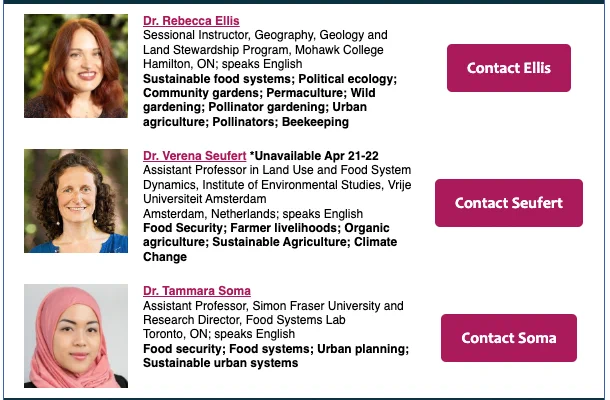
Task: Open Dr. Rebecca Ellis profile link
Action: click(x=191, y=21)
